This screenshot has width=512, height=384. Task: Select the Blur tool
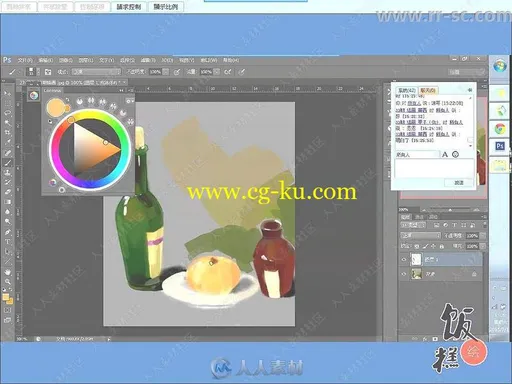click(x=7, y=212)
